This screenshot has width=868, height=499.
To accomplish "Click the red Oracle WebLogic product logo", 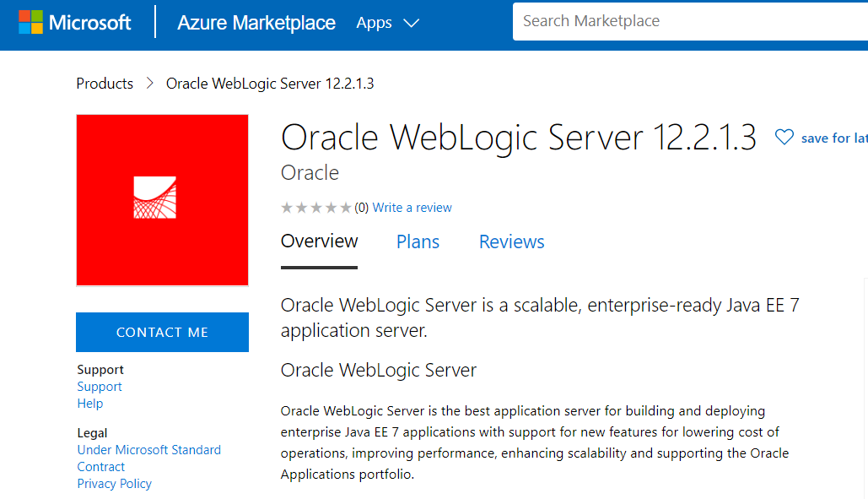I will (162, 200).
